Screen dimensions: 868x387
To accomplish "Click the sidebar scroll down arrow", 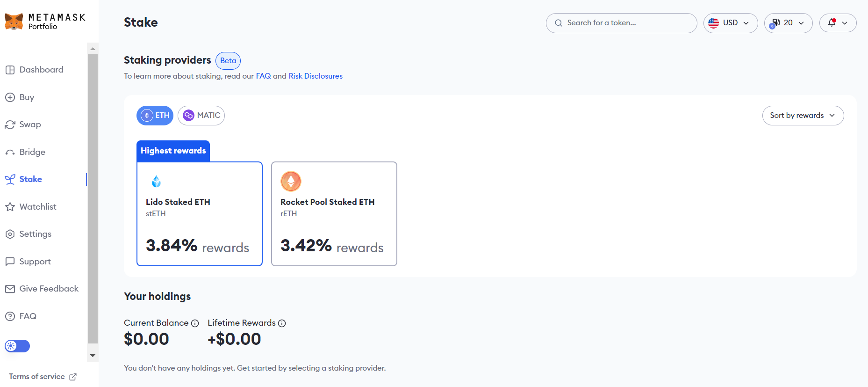I will (93, 356).
